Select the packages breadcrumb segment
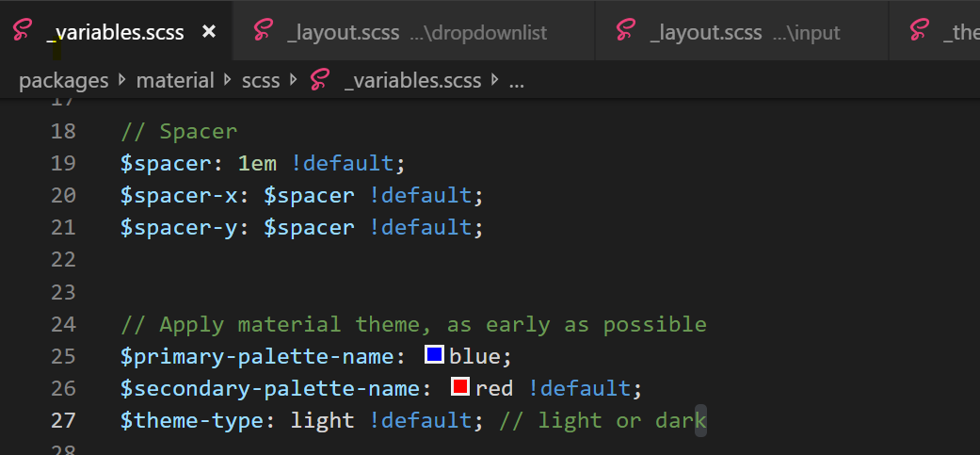 click(x=64, y=81)
